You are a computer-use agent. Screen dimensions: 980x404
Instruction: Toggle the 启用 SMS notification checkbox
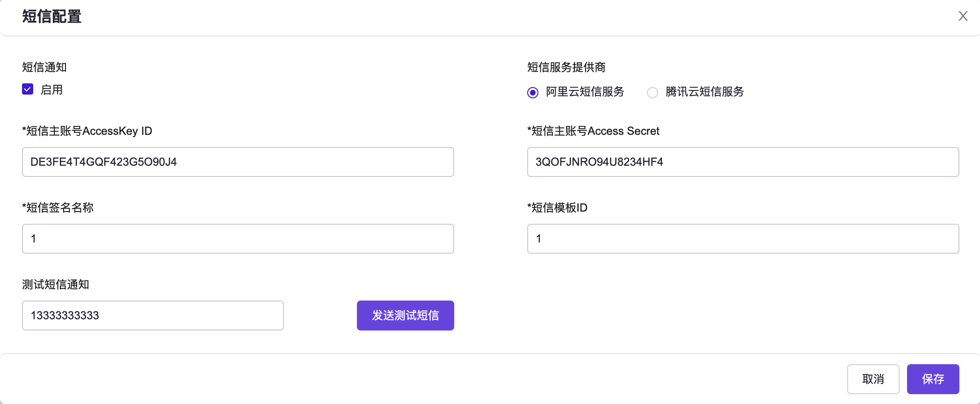point(28,89)
